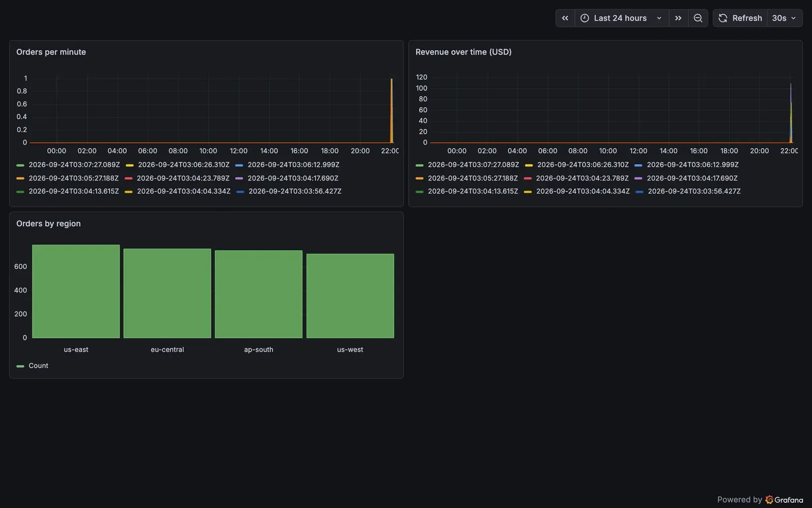Image resolution: width=812 pixels, height=508 pixels.
Task: Click the ap-south bar in Orders by region
Action: point(259,294)
